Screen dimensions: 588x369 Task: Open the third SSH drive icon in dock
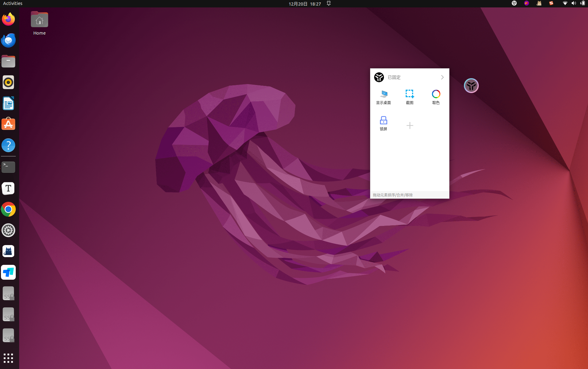(x=8, y=335)
